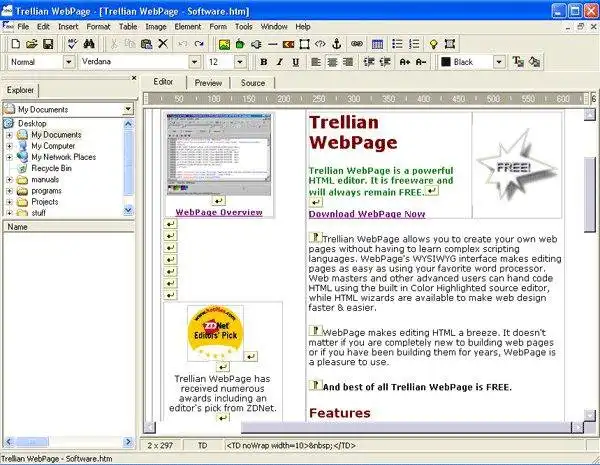
Task: Click the light bulb icon
Action: click(433, 44)
